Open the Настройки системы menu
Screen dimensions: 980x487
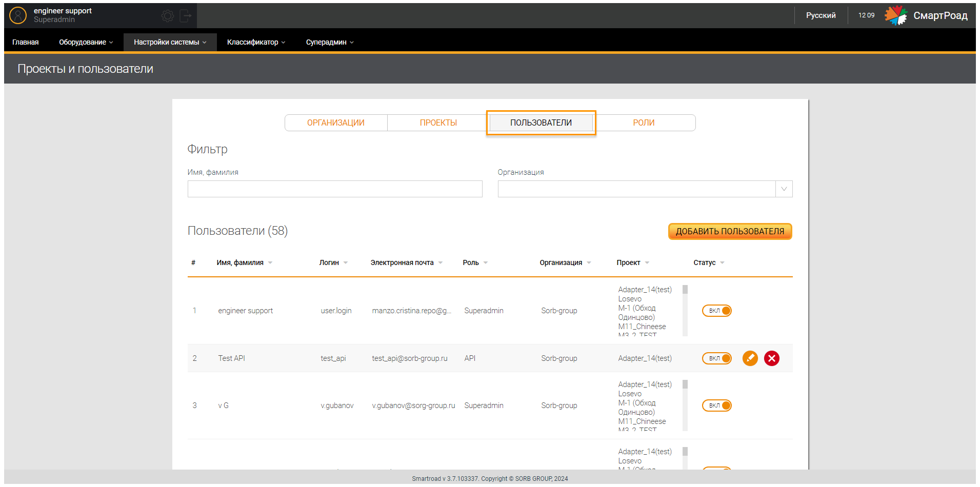tap(170, 42)
